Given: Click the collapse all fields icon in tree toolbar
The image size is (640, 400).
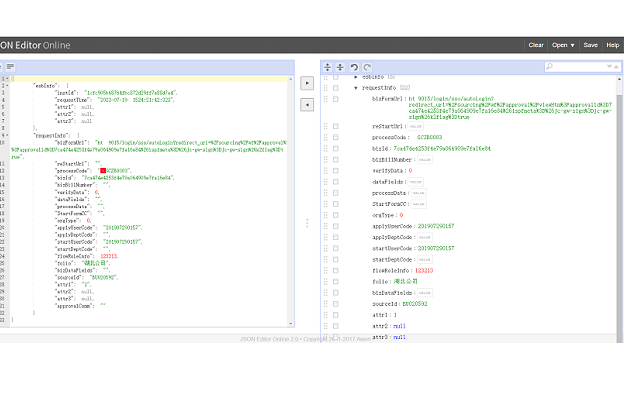Looking at the screenshot, I should (x=339, y=66).
